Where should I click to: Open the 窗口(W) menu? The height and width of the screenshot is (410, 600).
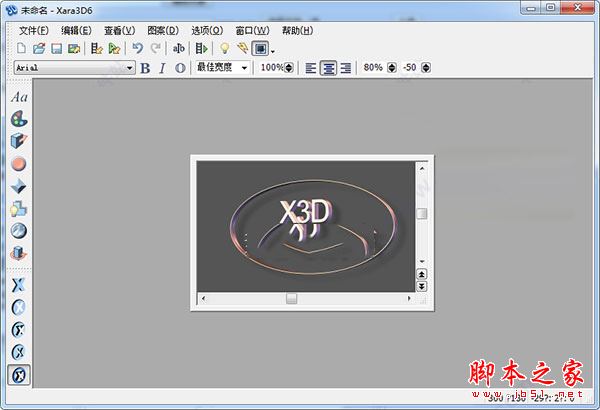(x=252, y=31)
